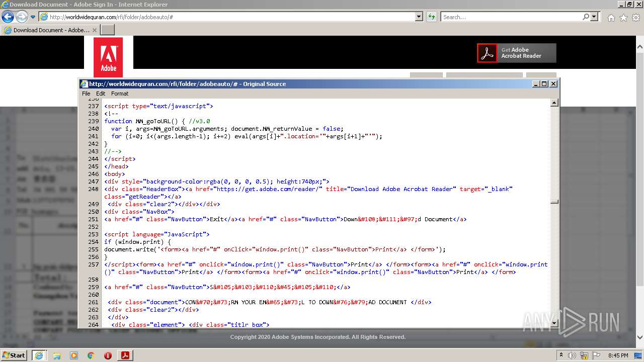Click the source view scrollbar thumb

554,202
